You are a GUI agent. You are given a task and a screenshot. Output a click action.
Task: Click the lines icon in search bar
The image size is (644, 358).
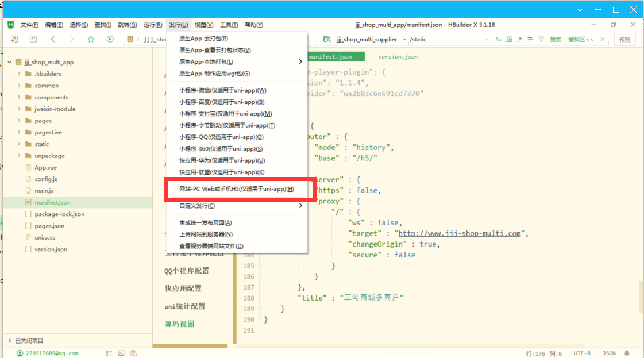[530, 40]
